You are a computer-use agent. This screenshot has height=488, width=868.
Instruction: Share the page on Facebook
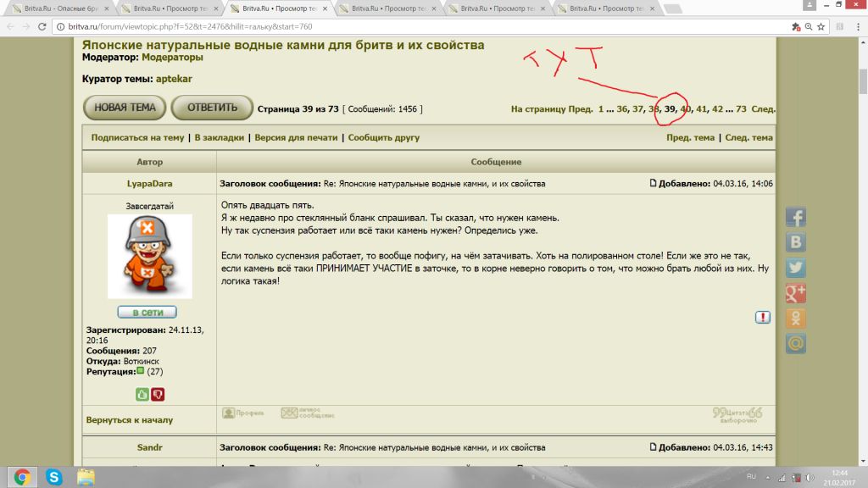tap(796, 217)
